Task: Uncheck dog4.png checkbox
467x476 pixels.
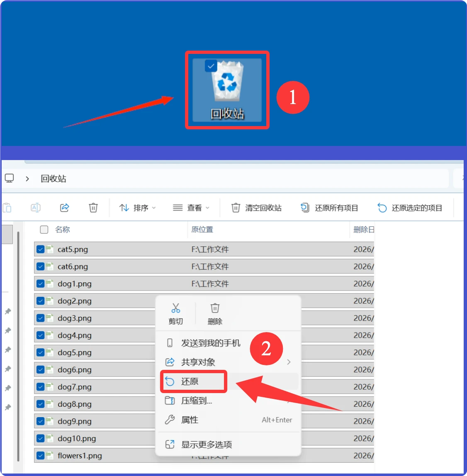Action: coord(40,335)
